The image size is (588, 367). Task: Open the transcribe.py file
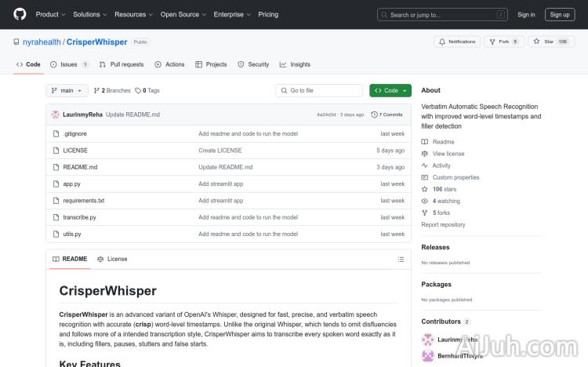click(79, 217)
